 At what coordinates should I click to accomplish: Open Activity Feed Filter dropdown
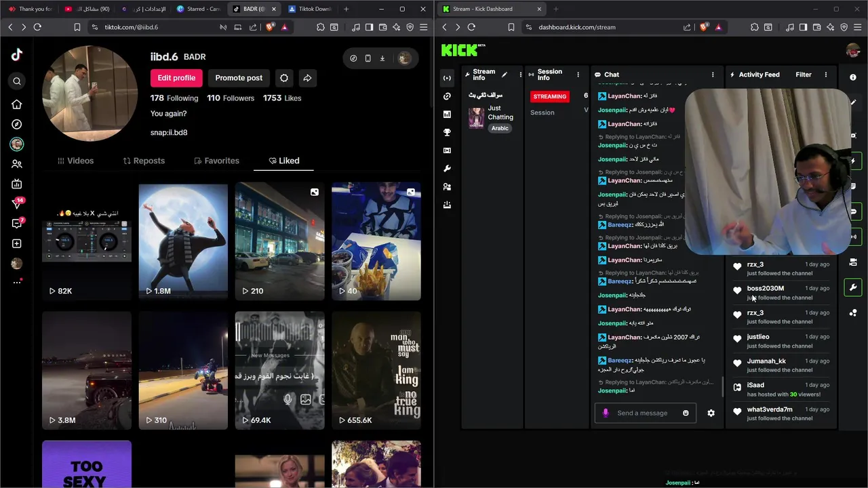[x=804, y=75]
